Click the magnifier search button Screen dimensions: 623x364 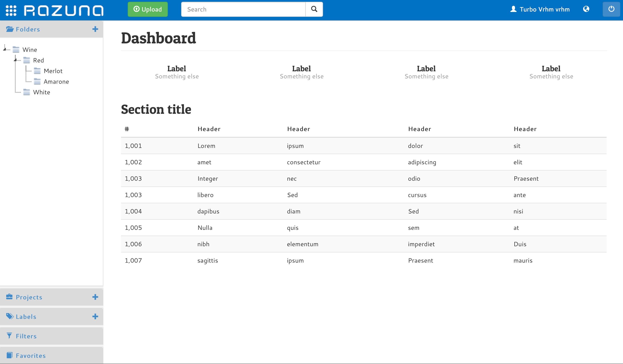(x=314, y=9)
